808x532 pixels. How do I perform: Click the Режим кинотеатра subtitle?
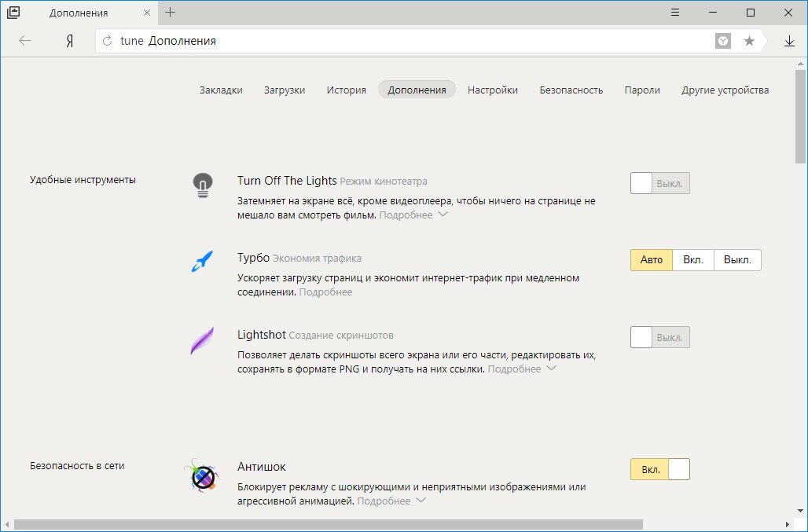384,182
